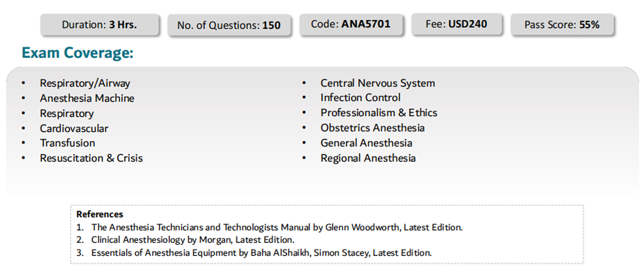Select Resuscitation & Crisis topic
This screenshot has height=273, width=644.
pos(92,158)
